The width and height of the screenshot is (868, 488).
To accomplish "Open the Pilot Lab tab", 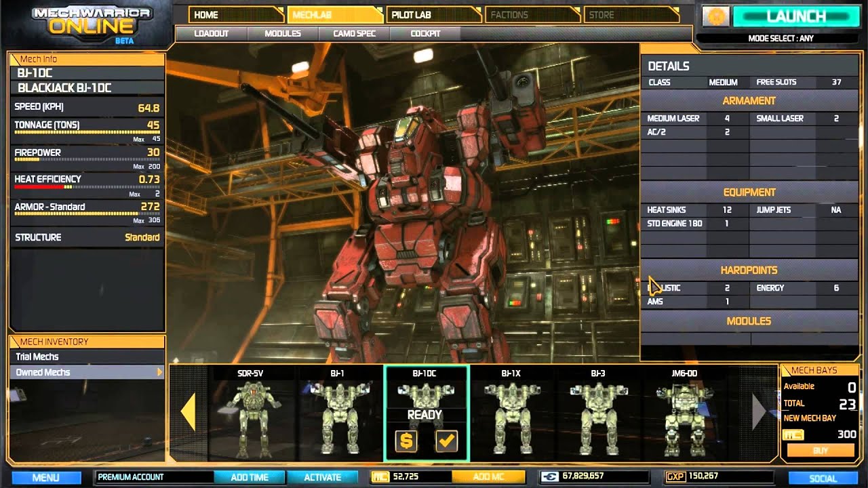I will click(433, 14).
